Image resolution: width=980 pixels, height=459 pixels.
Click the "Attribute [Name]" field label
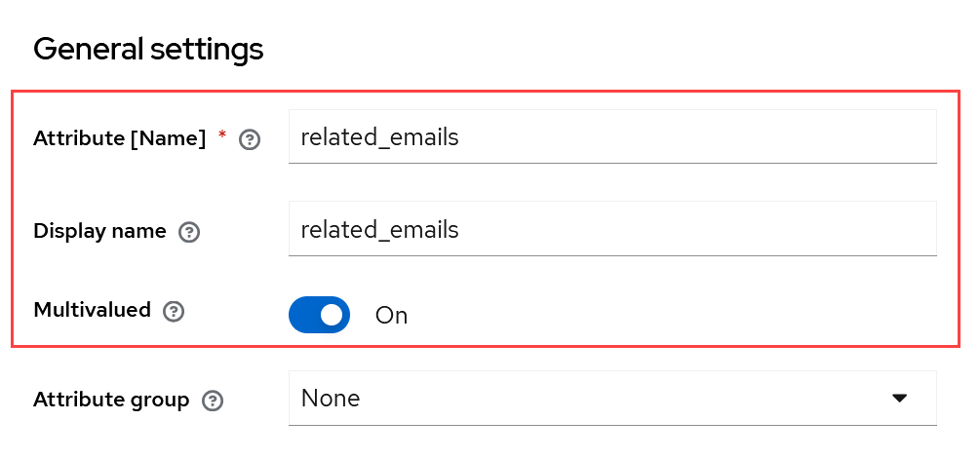(x=119, y=138)
